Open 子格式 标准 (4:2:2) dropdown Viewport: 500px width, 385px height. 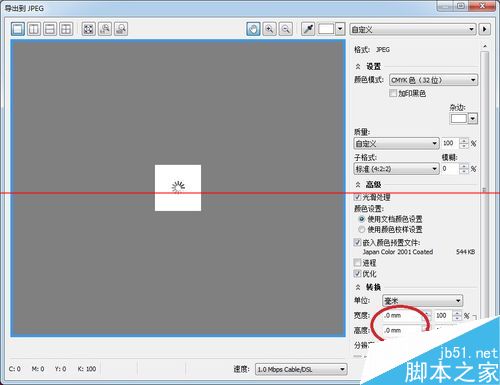[396, 169]
